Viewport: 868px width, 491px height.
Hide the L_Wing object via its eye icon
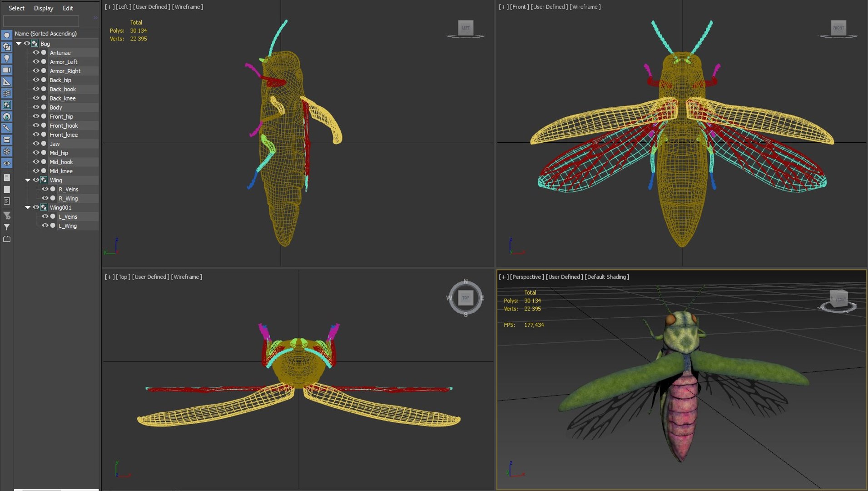[45, 225]
